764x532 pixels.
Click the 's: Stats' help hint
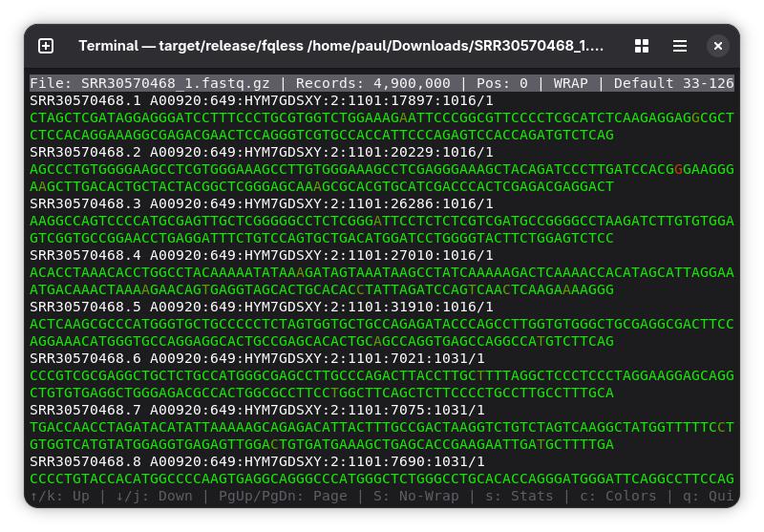click(x=519, y=497)
